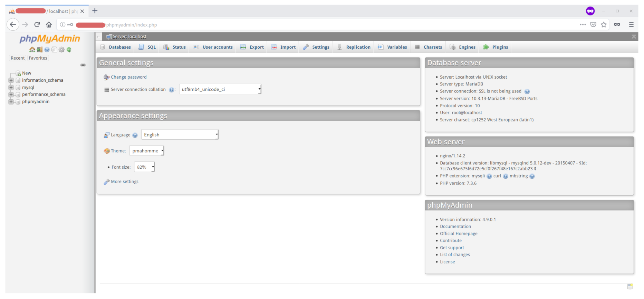Click browser Back arrow button
Viewport: 644px width, 299px height.
(x=13, y=24)
